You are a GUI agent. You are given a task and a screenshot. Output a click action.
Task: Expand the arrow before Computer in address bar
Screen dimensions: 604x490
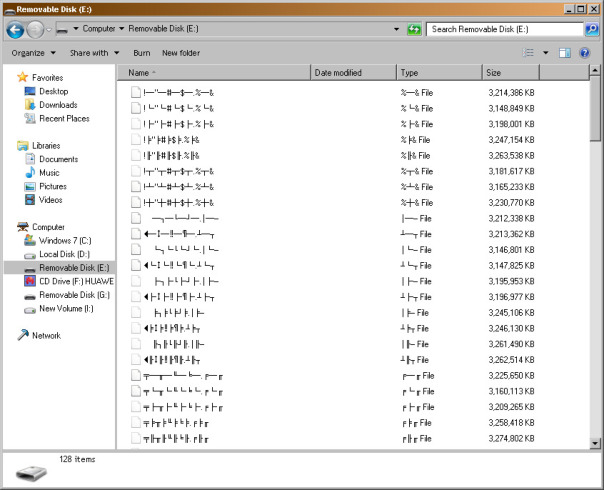point(76,29)
